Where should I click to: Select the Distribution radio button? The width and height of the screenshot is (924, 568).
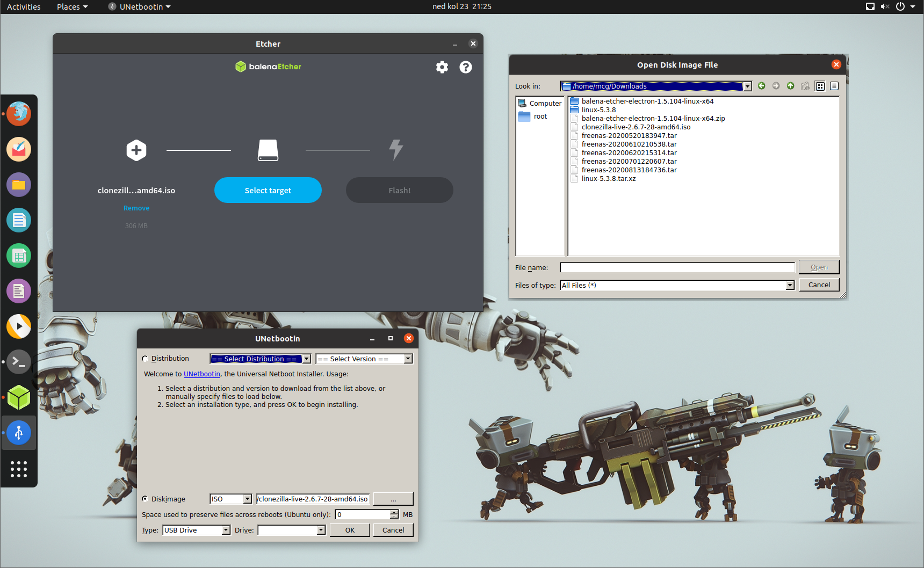[145, 359]
